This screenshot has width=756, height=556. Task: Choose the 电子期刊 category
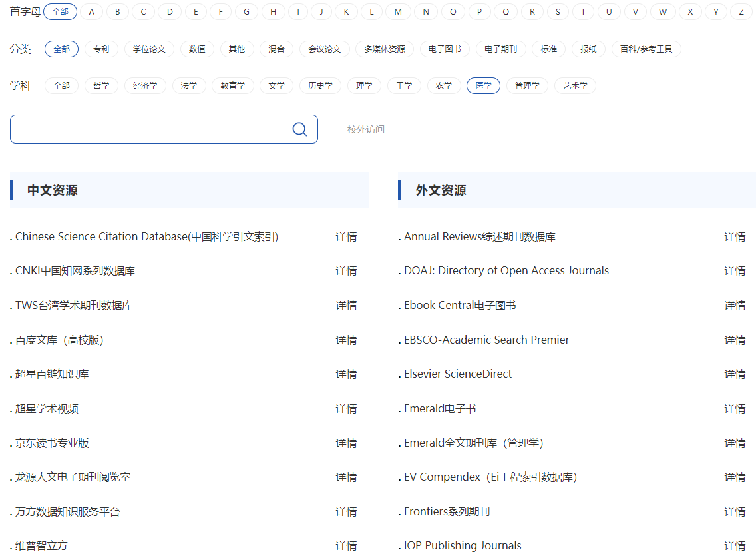coord(500,49)
